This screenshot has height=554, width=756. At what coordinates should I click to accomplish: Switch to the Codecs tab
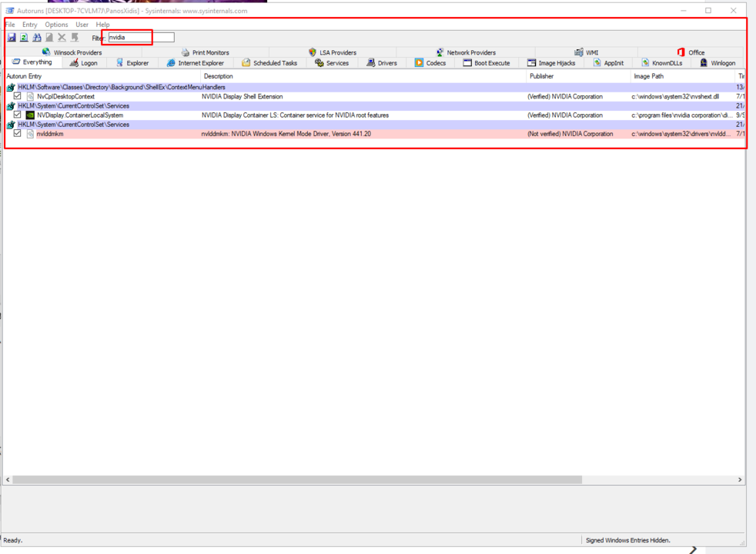(430, 63)
